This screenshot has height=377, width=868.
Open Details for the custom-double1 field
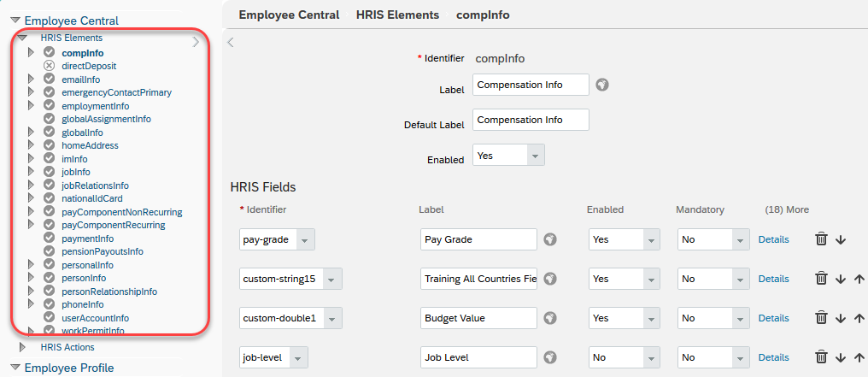tap(773, 318)
